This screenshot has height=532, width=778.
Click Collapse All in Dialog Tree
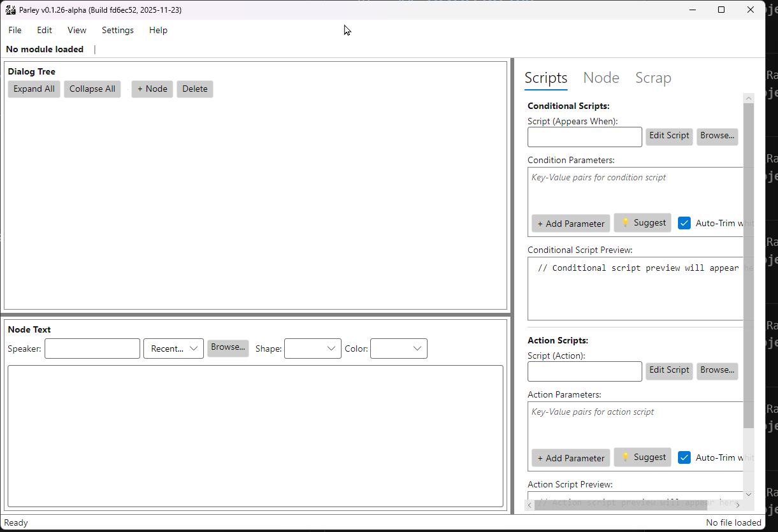tap(92, 89)
